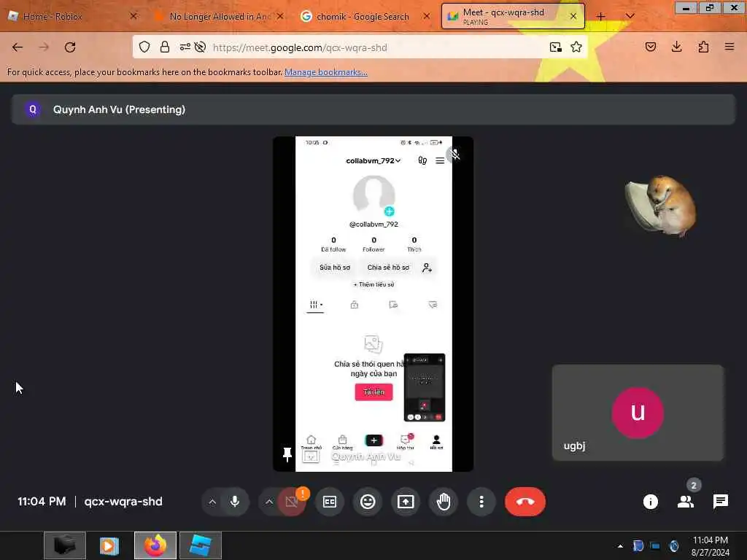The height and width of the screenshot is (560, 747).
Task: Bookmark this page with star icon
Action: (x=576, y=47)
